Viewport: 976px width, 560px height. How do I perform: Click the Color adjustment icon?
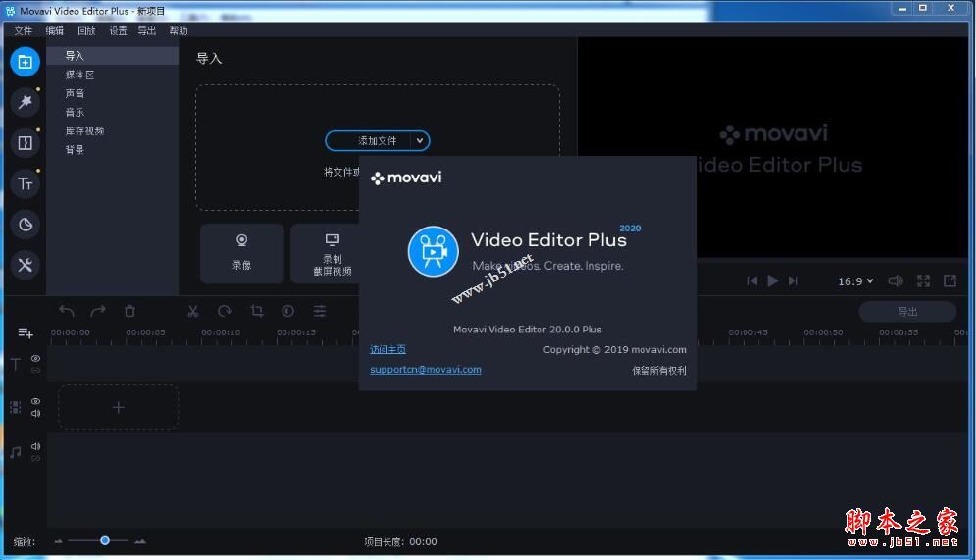pyautogui.click(x=287, y=311)
